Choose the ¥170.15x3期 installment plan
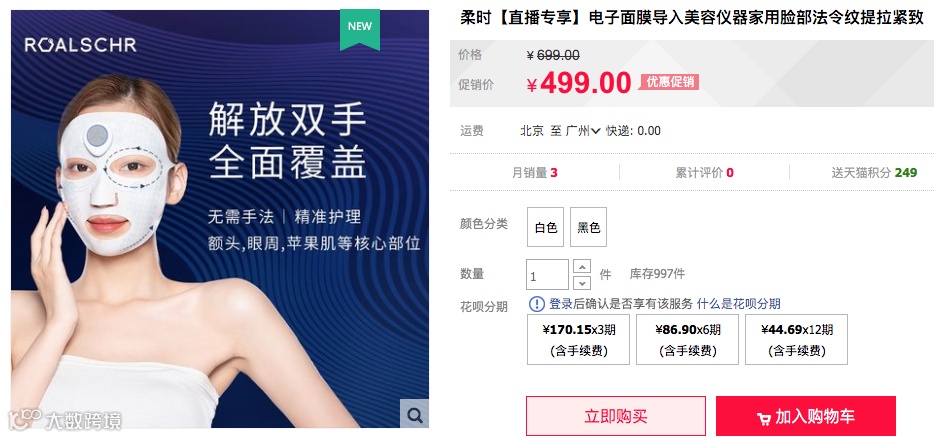Screen dimensions: 934x438 (578, 339)
